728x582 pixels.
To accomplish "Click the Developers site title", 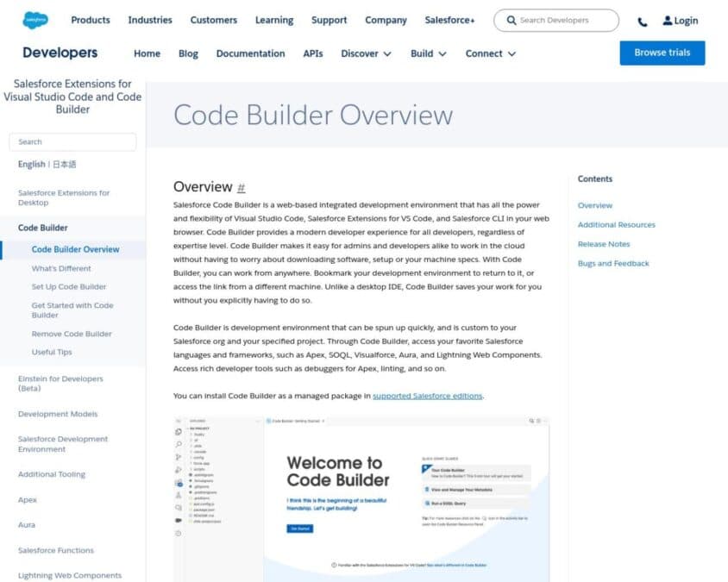I will point(60,53).
